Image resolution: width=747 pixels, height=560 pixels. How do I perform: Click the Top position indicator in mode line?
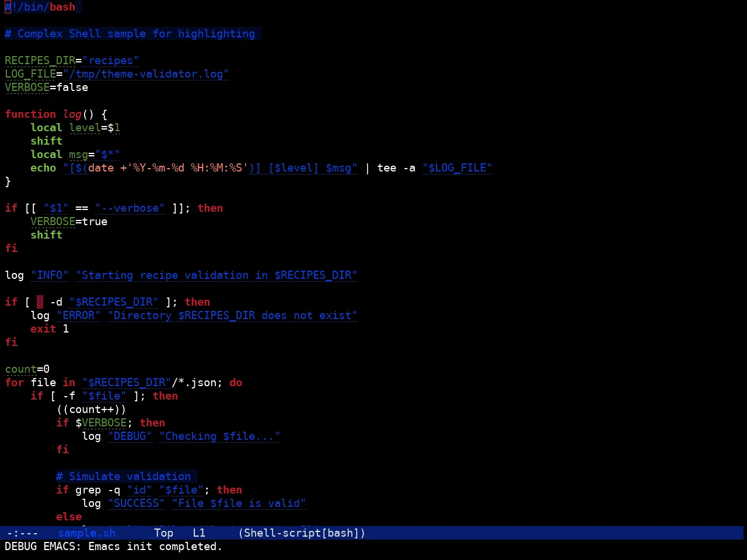164,533
